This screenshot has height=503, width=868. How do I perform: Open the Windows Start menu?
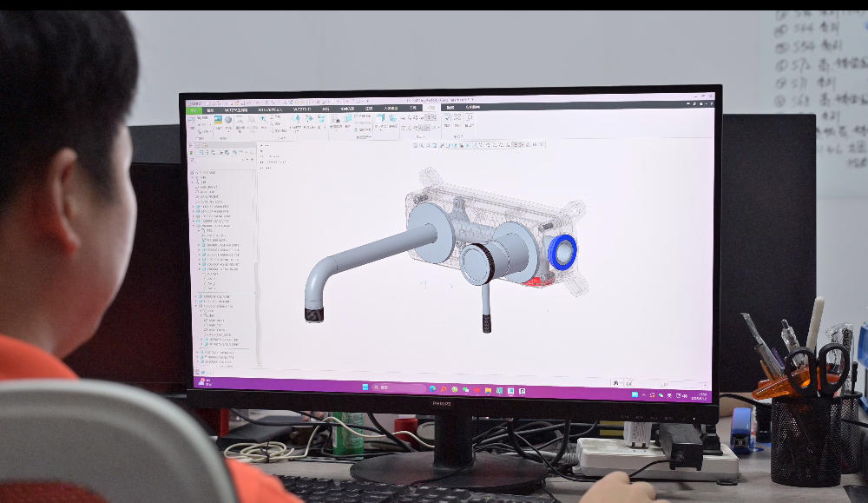point(365,387)
